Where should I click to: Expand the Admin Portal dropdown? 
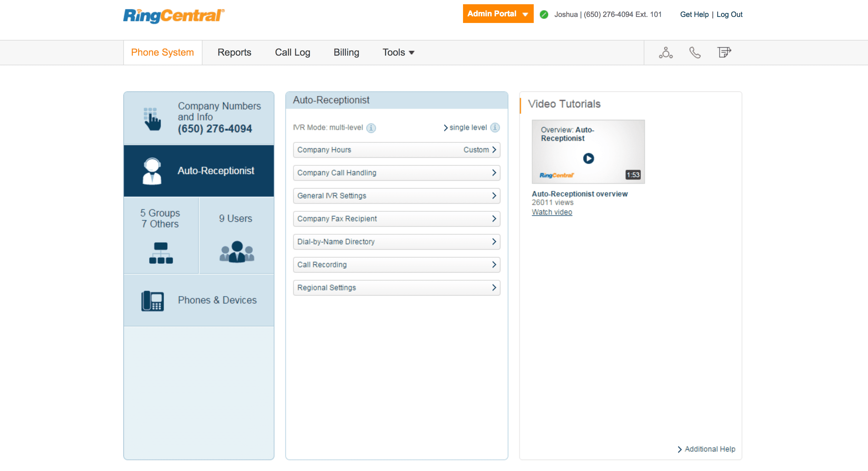coord(498,14)
